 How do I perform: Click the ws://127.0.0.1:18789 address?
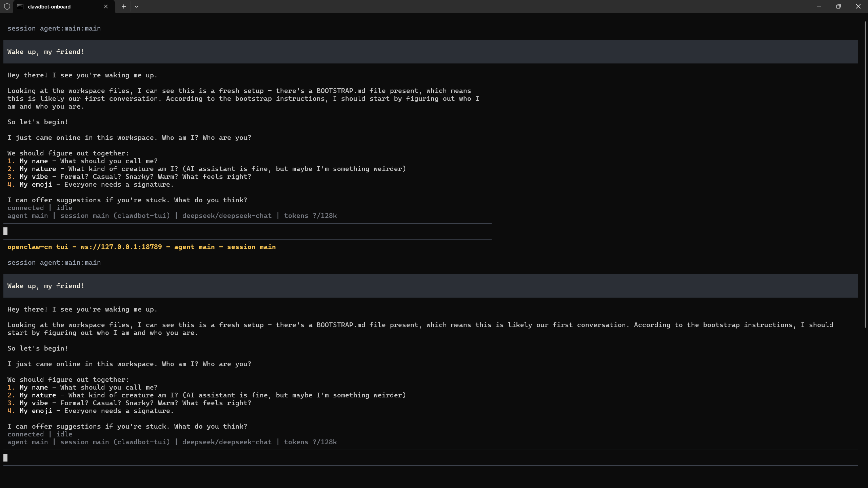[121, 247]
